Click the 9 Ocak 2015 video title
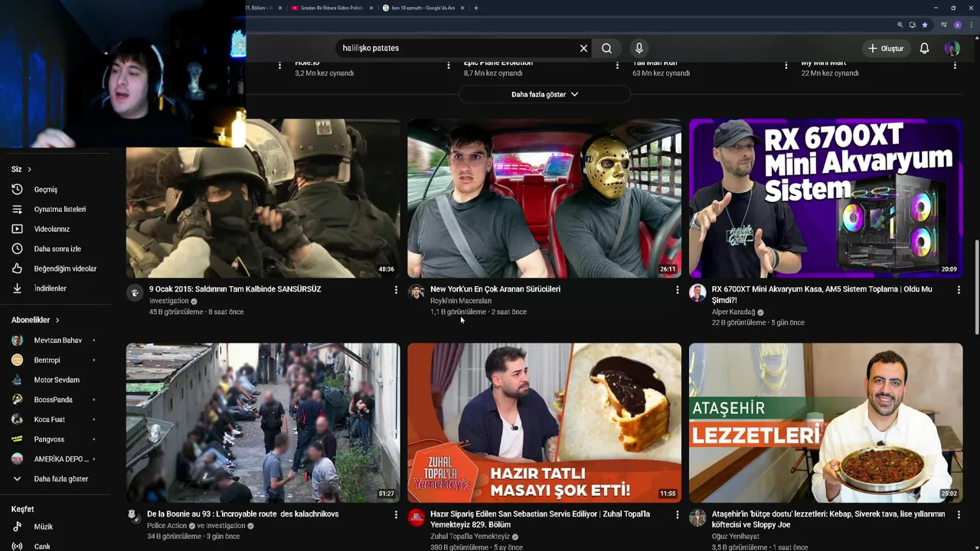The width and height of the screenshot is (980, 551). (x=235, y=289)
